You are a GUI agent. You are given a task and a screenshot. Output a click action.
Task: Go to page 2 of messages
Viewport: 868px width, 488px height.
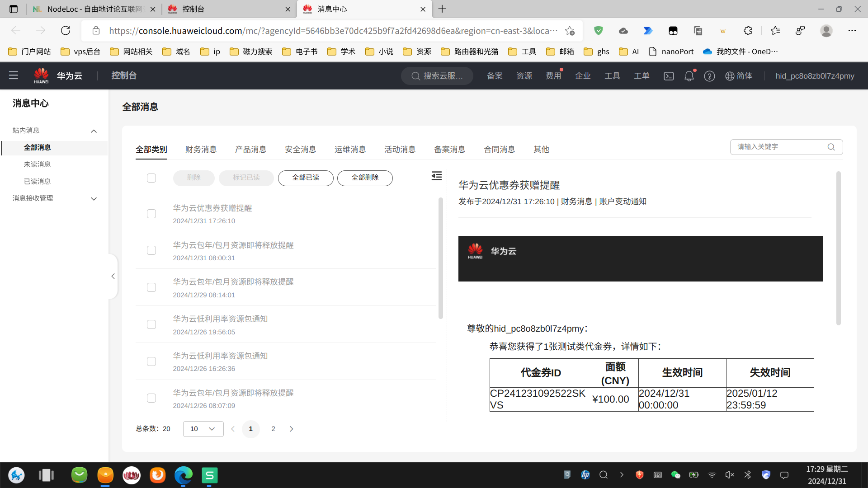[273, 429]
